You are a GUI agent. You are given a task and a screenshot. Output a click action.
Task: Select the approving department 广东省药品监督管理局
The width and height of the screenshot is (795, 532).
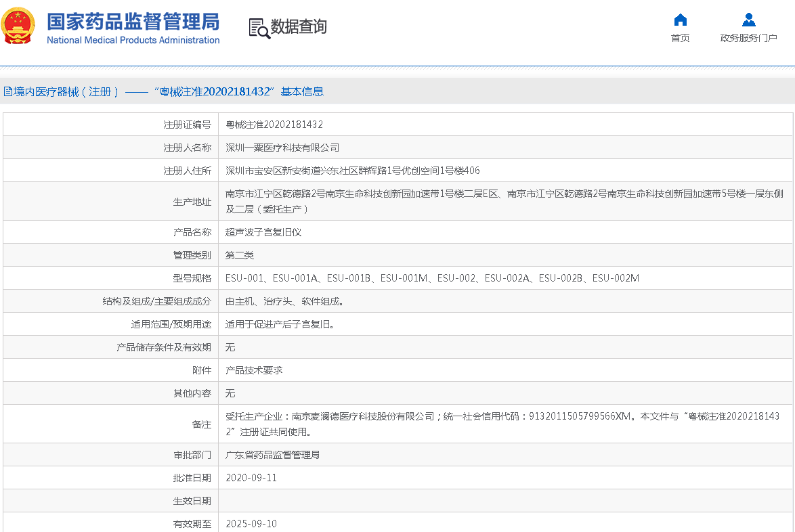coord(272,455)
